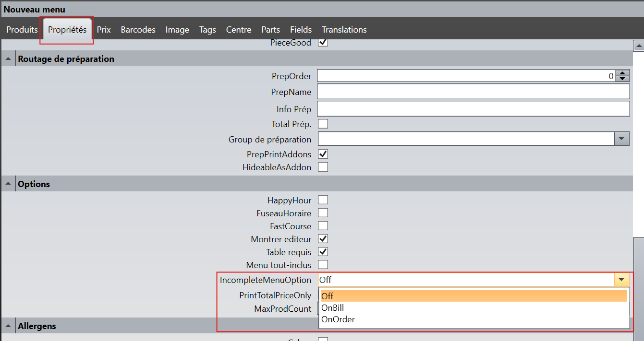Screen dimensions: 644x341
Task: Click the scrollbar up arrow
Action: (x=638, y=46)
